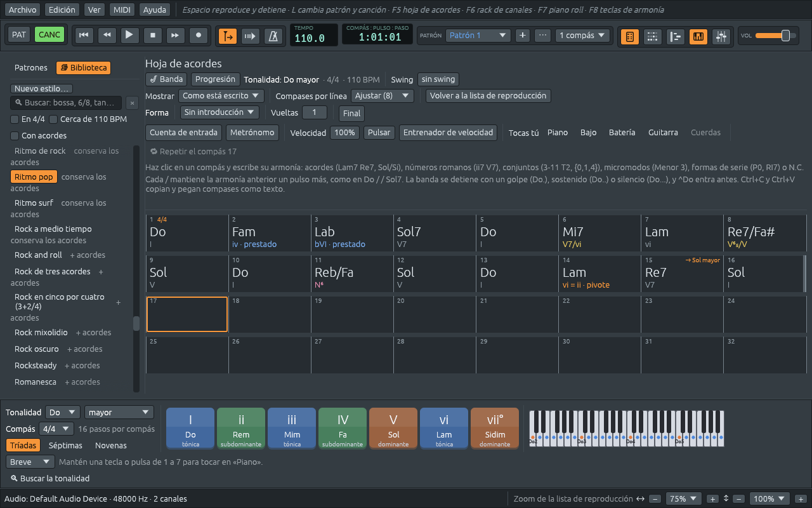Viewport: 812px width, 508px height.
Task: Click the 'Nuevo estilo…' button
Action: (42, 89)
